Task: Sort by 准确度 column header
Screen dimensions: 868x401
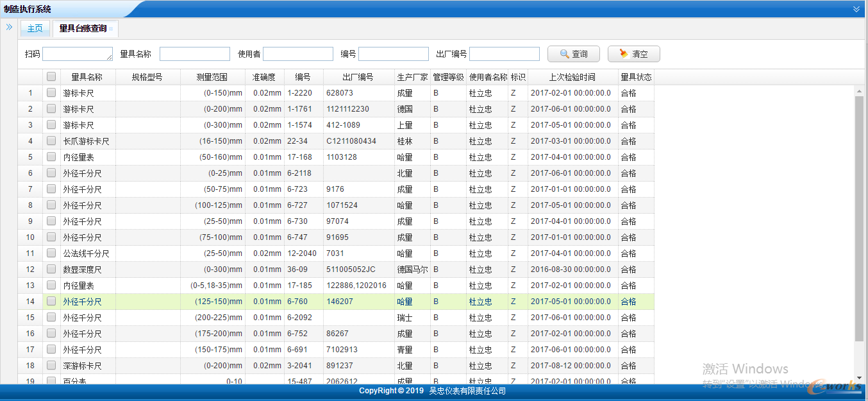Action: [264, 77]
